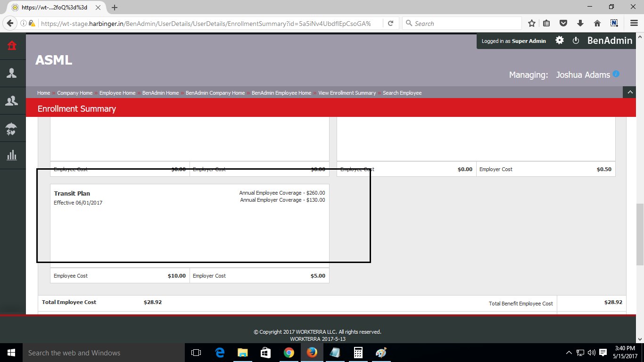
Task: Click the Firefox search input field
Action: coord(464,23)
